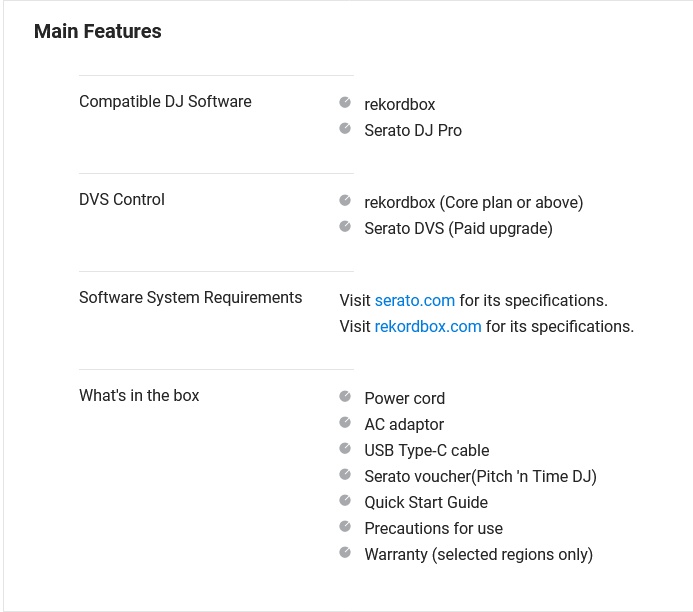The width and height of the screenshot is (693, 612).
Task: Click the Serato DJ Pro text
Action: point(413,131)
